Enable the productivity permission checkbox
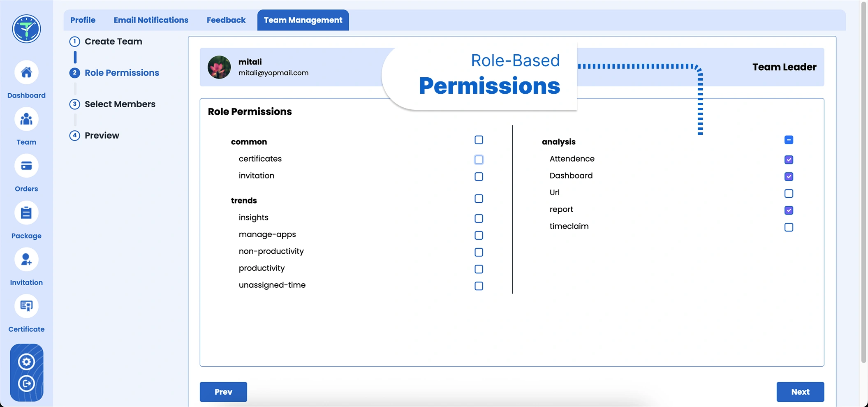The height and width of the screenshot is (407, 868). (x=479, y=269)
